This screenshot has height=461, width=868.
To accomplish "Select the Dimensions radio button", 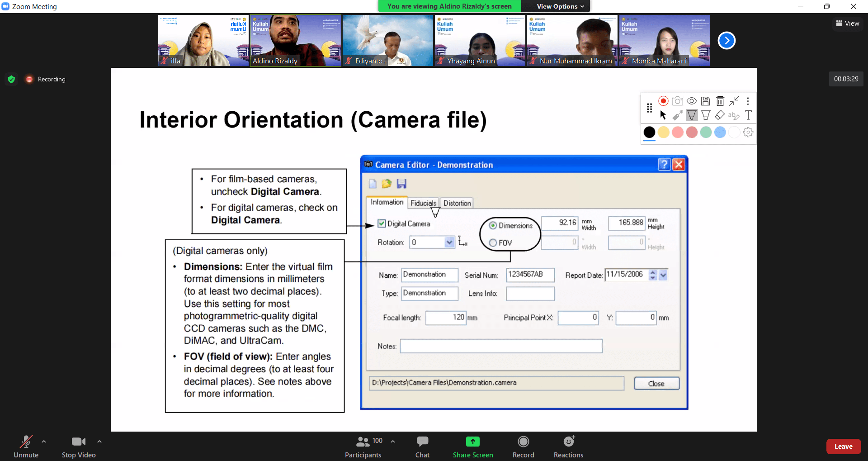I will [x=493, y=225].
